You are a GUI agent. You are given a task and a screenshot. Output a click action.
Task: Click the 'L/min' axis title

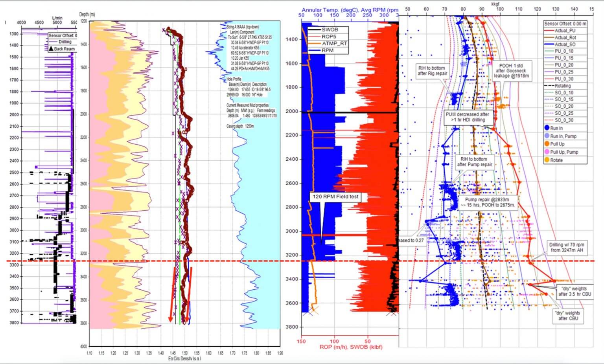tap(57, 18)
